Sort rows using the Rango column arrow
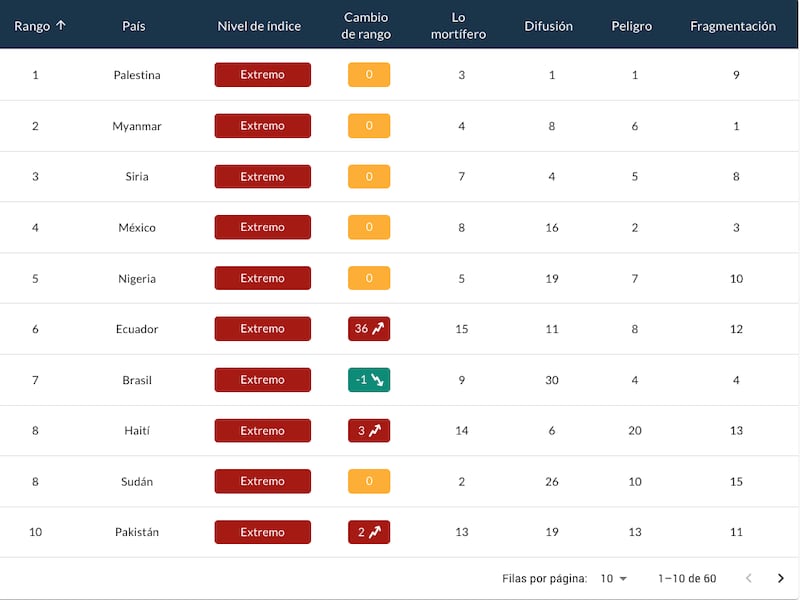The image size is (800, 600). pos(62,24)
